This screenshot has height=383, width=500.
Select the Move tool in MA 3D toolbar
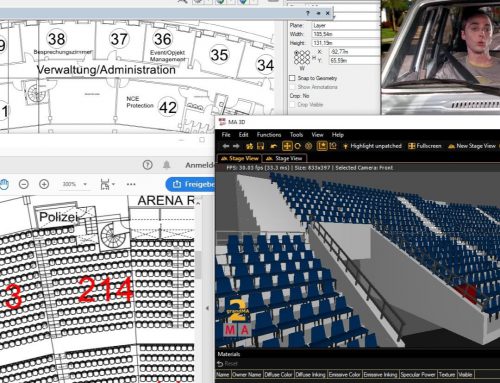(287, 146)
